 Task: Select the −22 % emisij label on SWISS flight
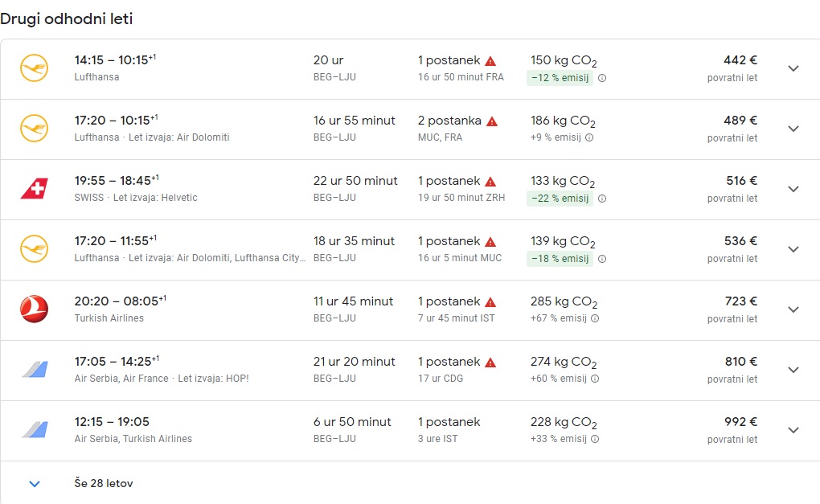[560, 199]
